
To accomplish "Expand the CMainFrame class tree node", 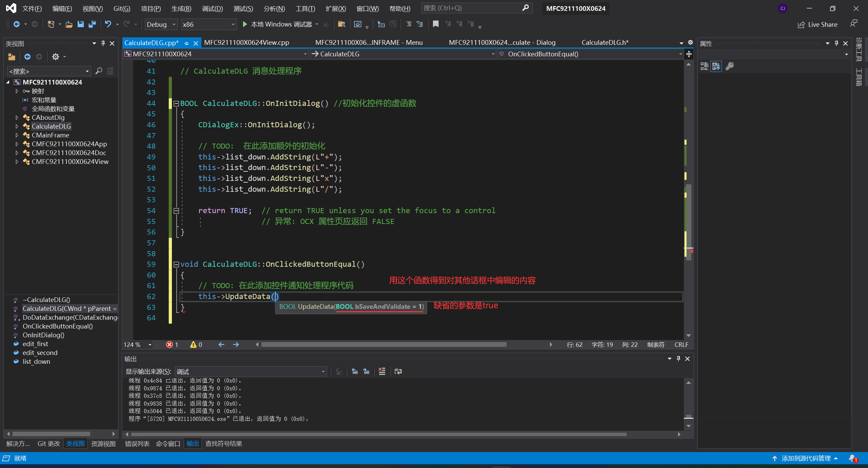I will 17,135.
